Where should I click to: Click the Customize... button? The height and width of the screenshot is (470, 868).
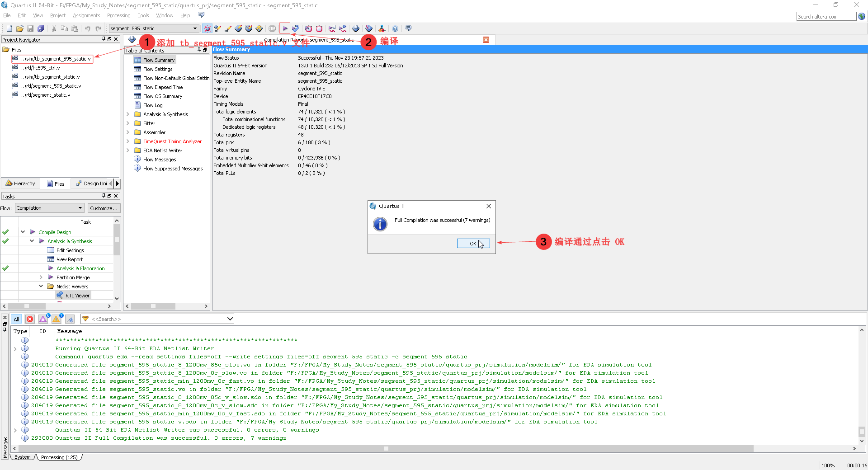coord(104,208)
